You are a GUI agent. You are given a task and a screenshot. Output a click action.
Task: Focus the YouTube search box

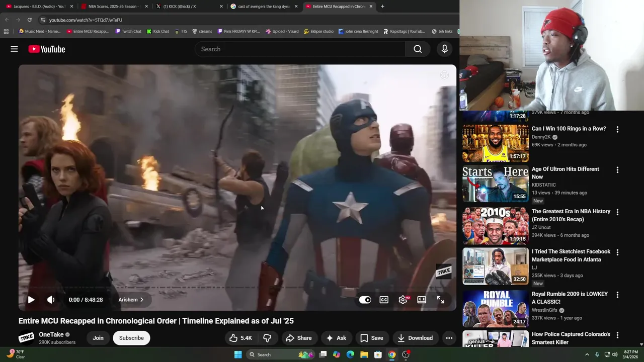pos(300,49)
